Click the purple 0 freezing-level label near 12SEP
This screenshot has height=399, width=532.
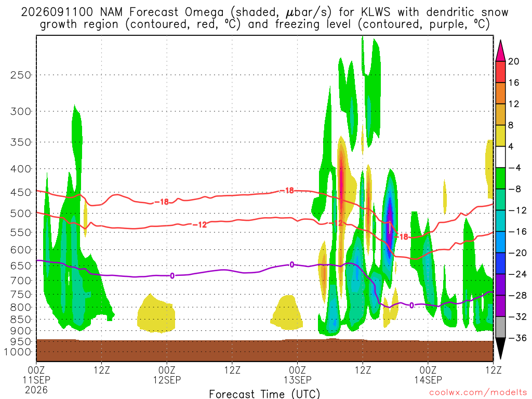coord(172,276)
